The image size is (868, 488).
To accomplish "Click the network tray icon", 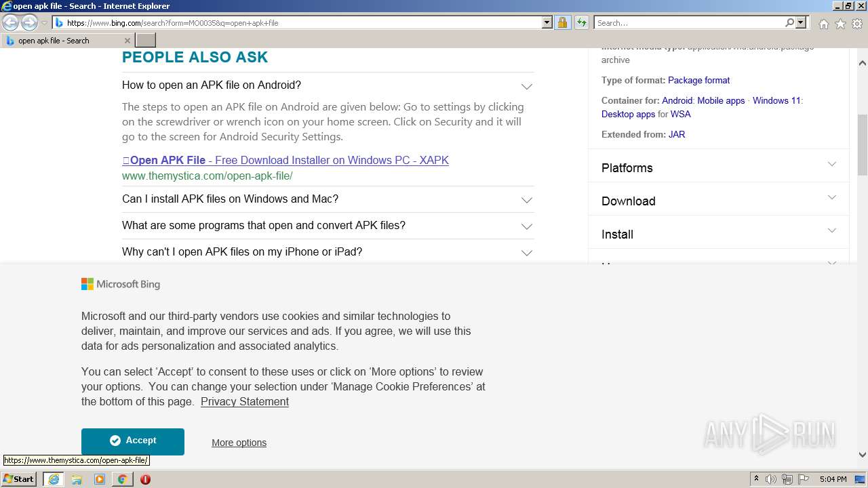I will point(787,479).
